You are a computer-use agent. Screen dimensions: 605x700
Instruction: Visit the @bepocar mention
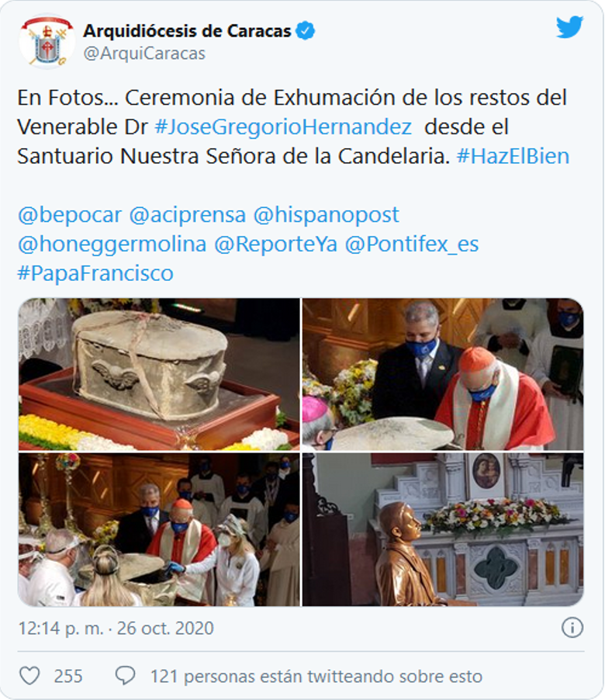[70, 215]
